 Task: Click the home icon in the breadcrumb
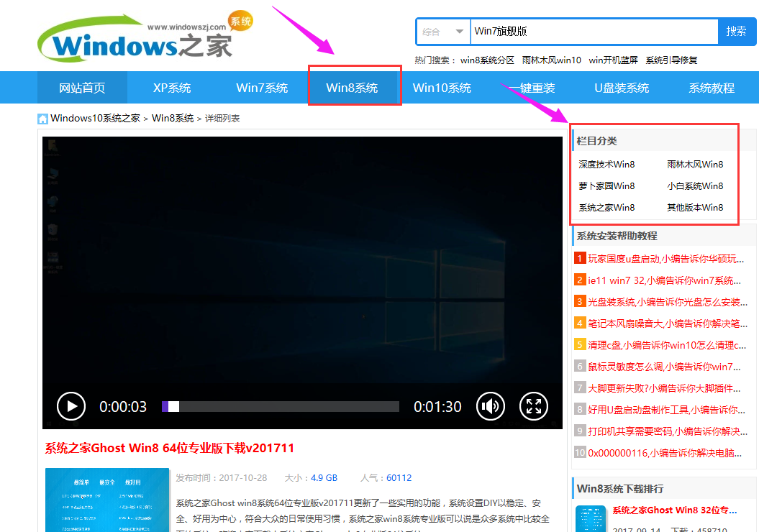click(x=43, y=119)
